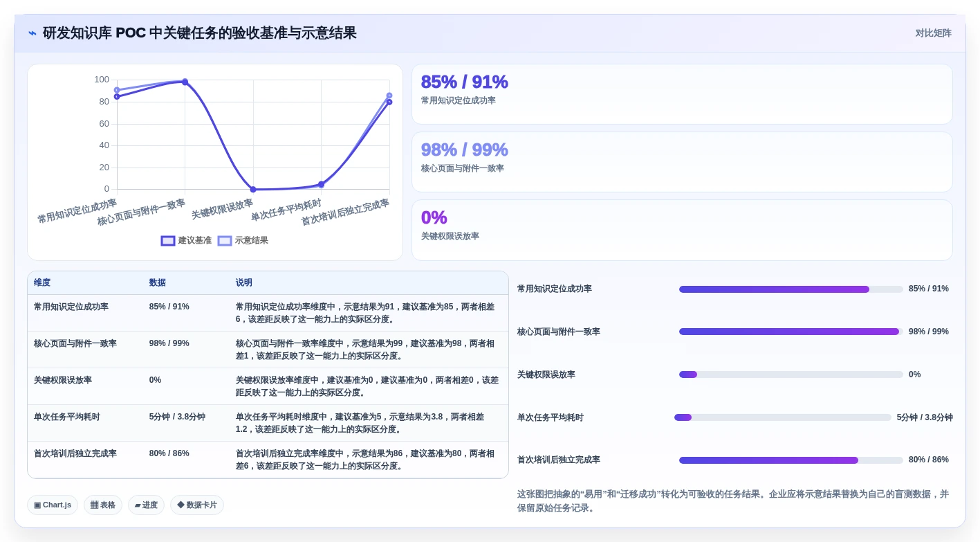Click the 数据 column header
Viewport: 980px width, 542px height.
tap(158, 283)
